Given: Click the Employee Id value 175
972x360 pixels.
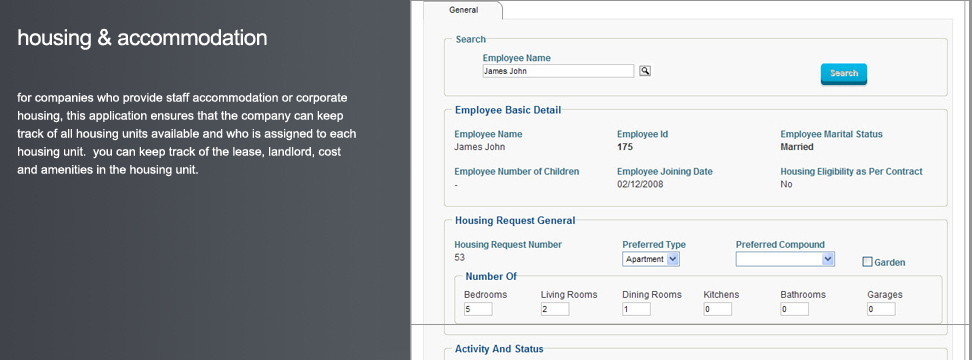Looking at the screenshot, I should [625, 147].
